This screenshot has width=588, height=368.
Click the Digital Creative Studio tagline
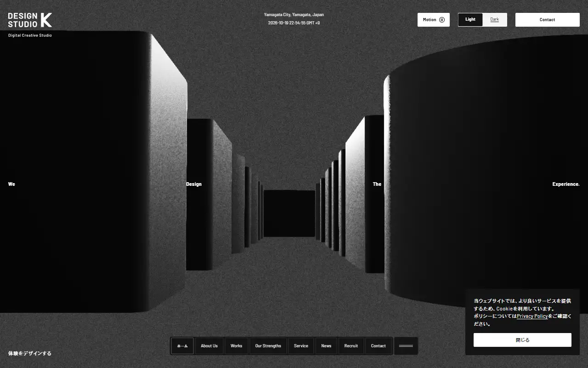(x=30, y=35)
